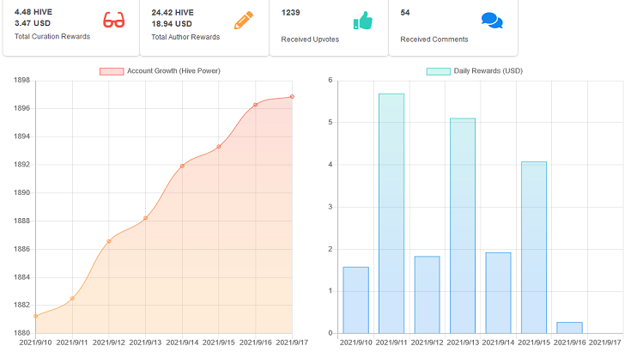Click the 2021/9/10 label on growth chart
Viewport: 643px width, 364px height.
(36, 343)
